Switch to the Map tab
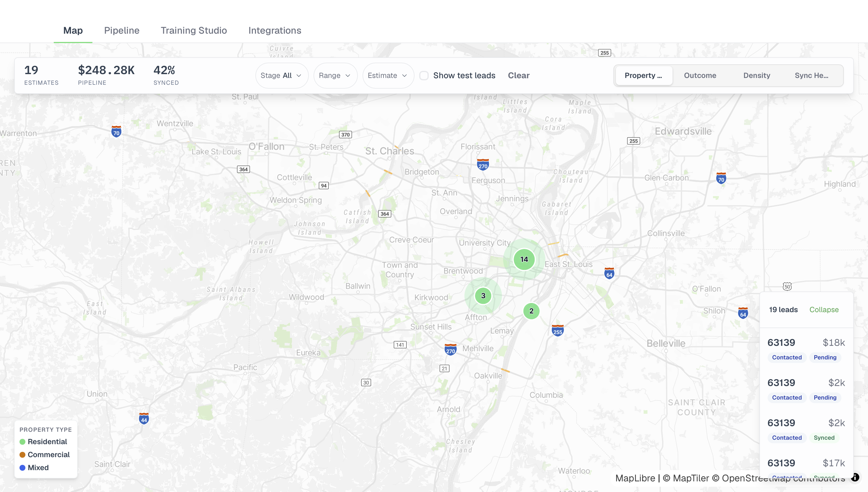868x492 pixels. tap(73, 30)
